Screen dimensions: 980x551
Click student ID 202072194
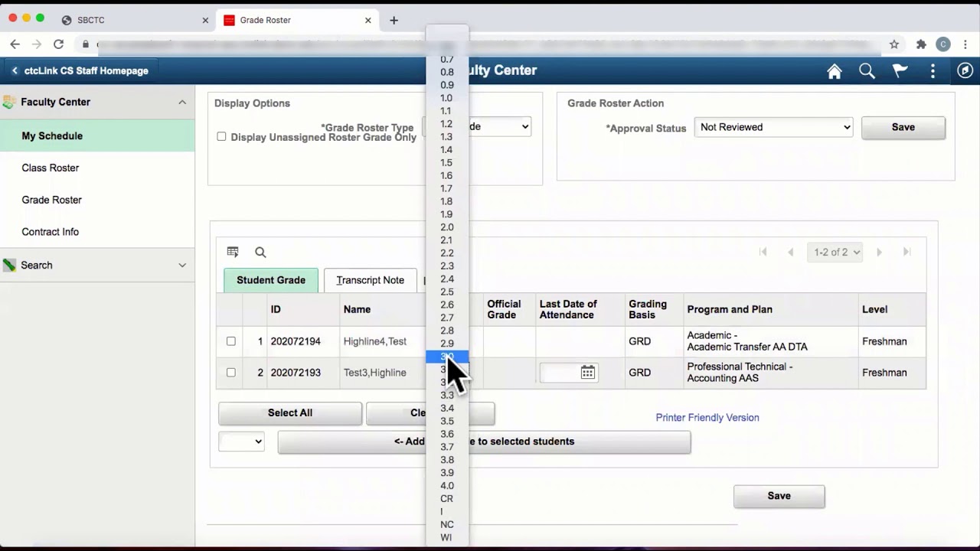tap(296, 341)
